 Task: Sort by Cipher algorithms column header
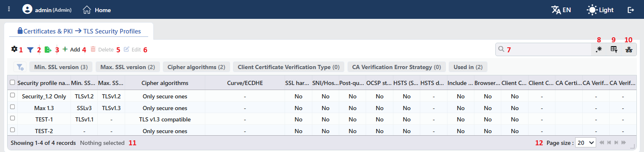165,83
